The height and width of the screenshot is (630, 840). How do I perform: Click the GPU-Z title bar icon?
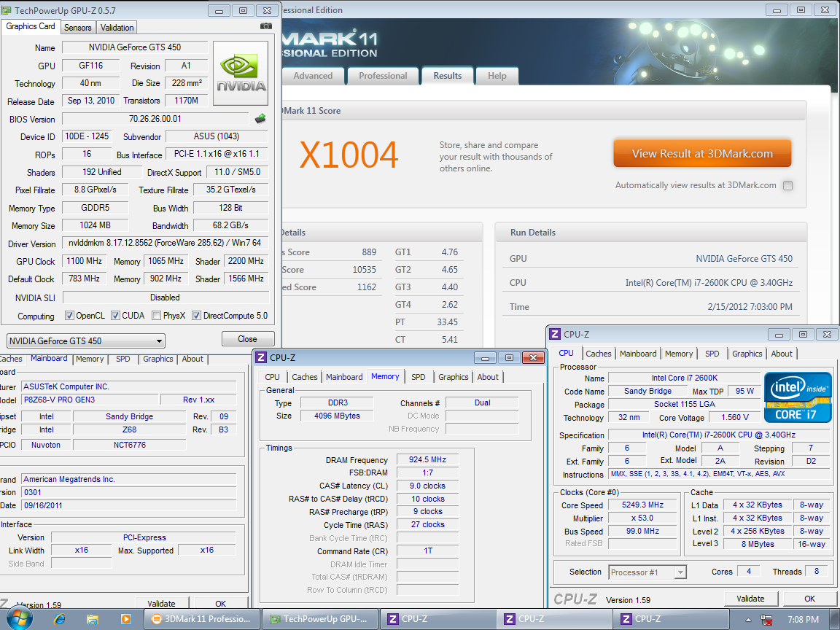[7, 10]
